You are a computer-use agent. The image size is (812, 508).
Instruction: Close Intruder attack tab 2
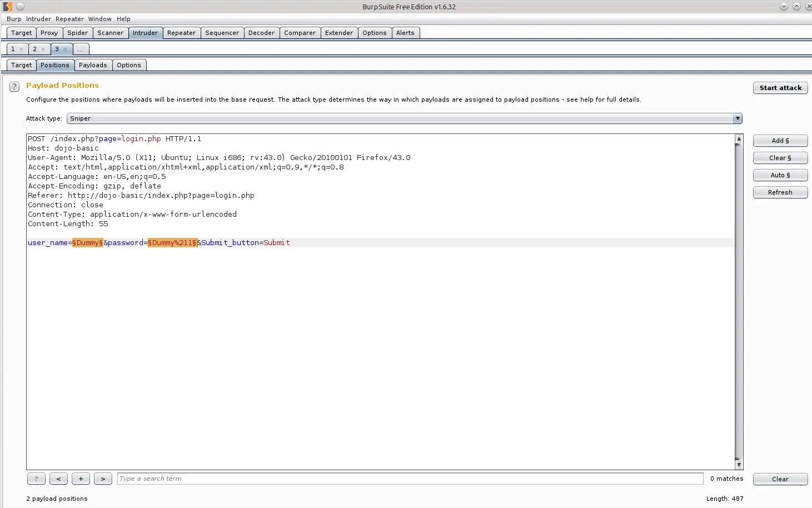pos(43,49)
